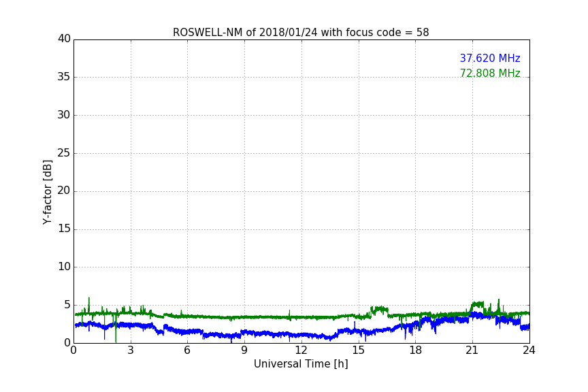Viewport: 588px width, 392px height.
Task: Click the y-axis tick label '40'
Action: pyautogui.click(x=64, y=39)
